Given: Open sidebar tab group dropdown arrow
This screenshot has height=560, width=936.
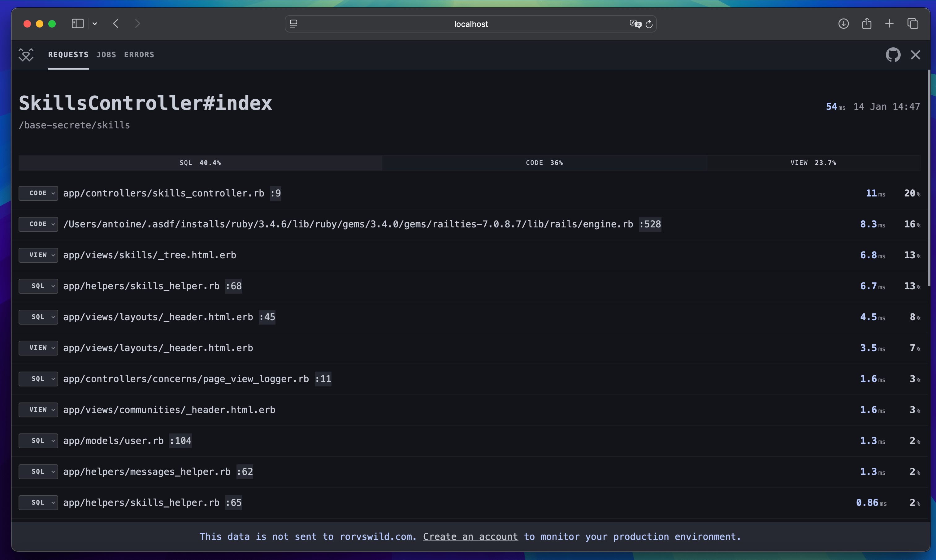Looking at the screenshot, I should point(95,24).
